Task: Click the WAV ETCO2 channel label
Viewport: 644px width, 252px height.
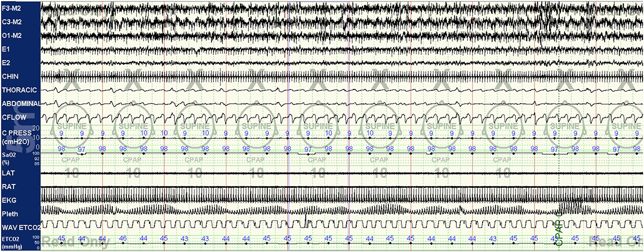Action: coord(20,226)
